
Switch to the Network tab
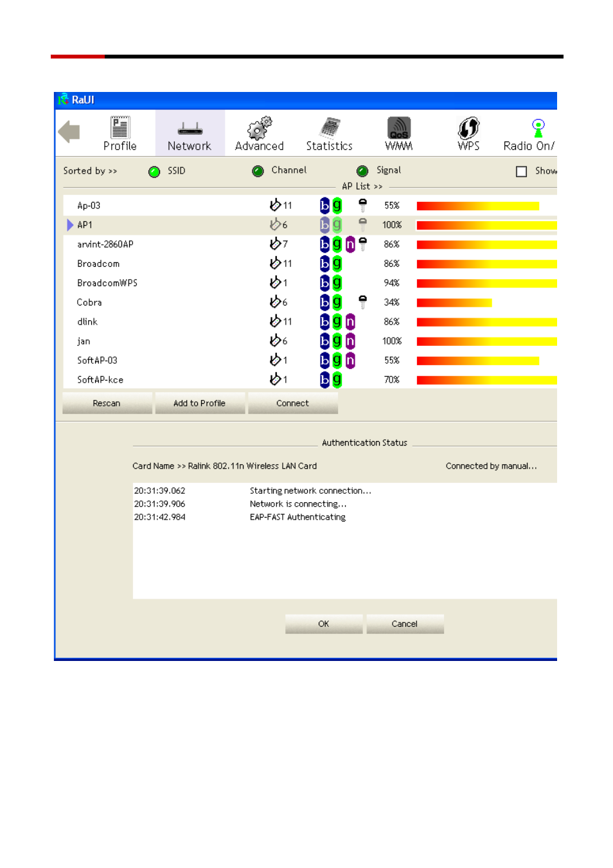coord(190,133)
